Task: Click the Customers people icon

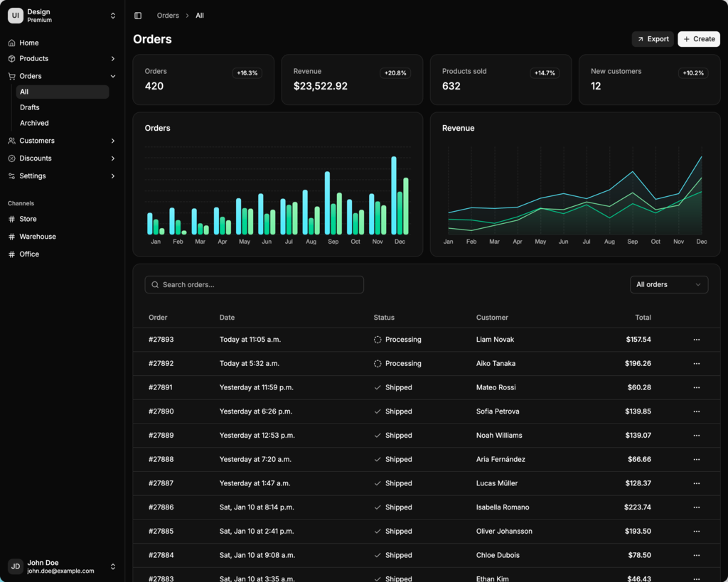Action: coord(11,141)
